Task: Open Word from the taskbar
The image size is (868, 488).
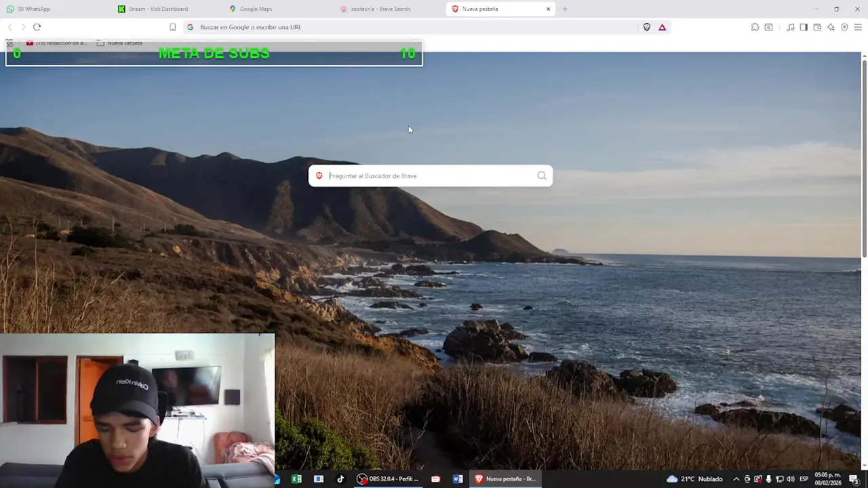Action: (x=458, y=479)
